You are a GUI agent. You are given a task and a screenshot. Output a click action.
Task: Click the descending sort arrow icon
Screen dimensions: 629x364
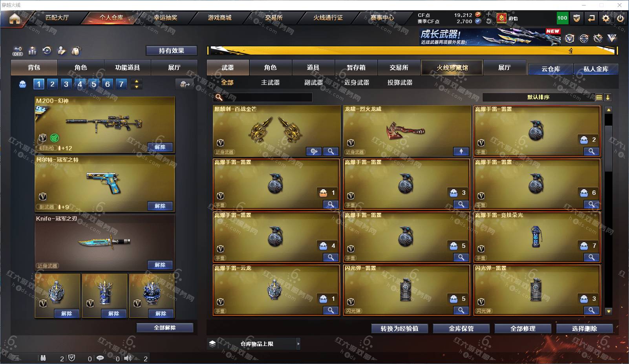(608, 97)
